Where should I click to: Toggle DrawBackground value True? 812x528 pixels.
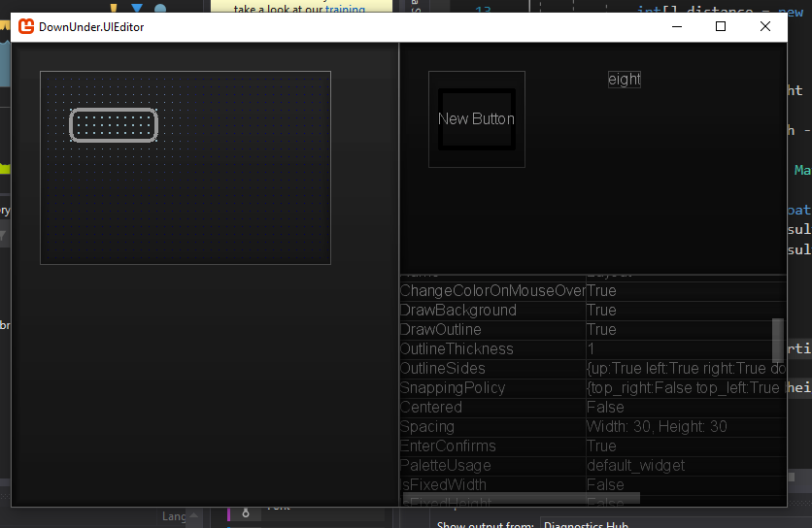click(686, 311)
